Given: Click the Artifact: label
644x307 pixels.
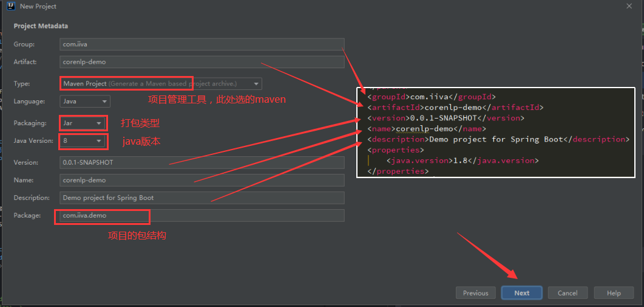Looking at the screenshot, I should (x=25, y=62).
